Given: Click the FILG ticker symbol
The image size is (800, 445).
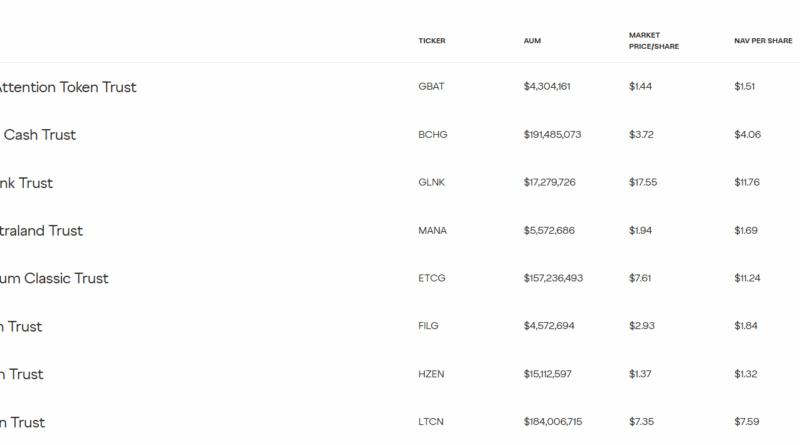Looking at the screenshot, I should (429, 326).
